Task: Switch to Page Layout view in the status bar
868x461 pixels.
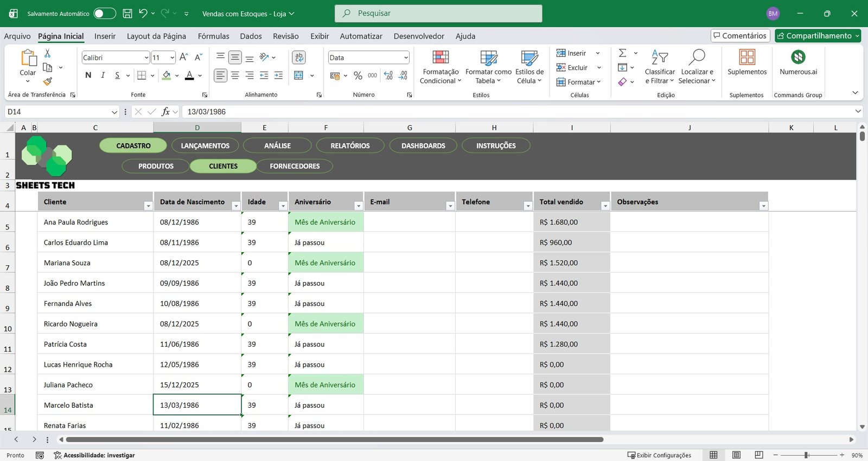Action: point(736,455)
